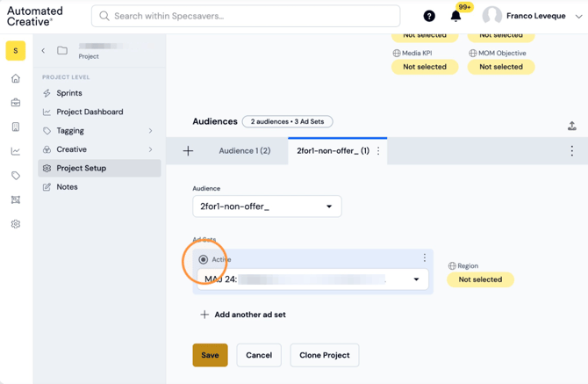The width and height of the screenshot is (588, 384).
Task: Click the Cancel button
Action: coord(259,355)
